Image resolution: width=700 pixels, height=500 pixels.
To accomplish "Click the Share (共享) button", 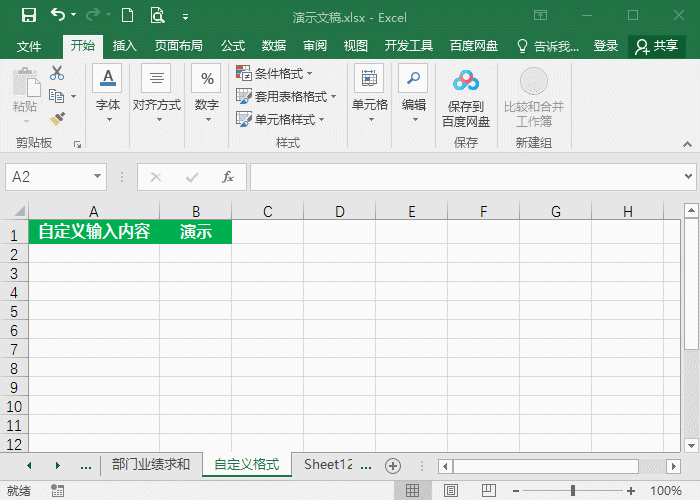I will click(656, 46).
